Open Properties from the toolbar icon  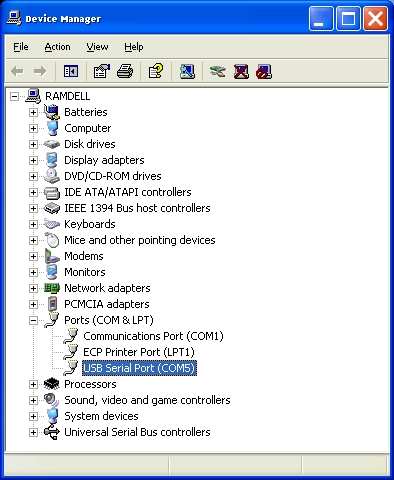[x=102, y=71]
